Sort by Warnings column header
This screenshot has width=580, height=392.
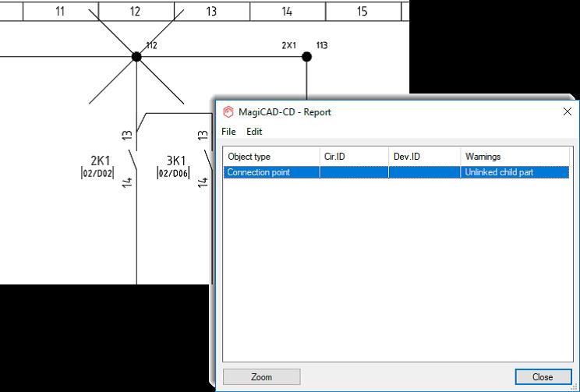point(515,157)
